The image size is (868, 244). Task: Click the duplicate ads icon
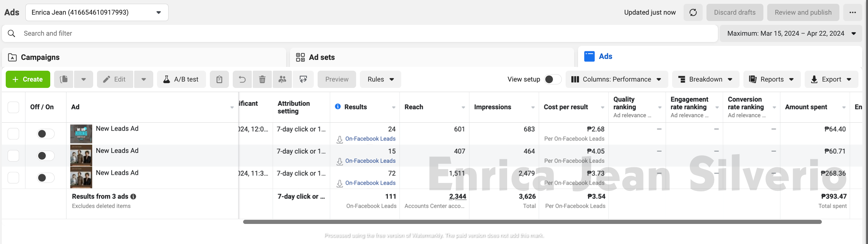[64, 79]
